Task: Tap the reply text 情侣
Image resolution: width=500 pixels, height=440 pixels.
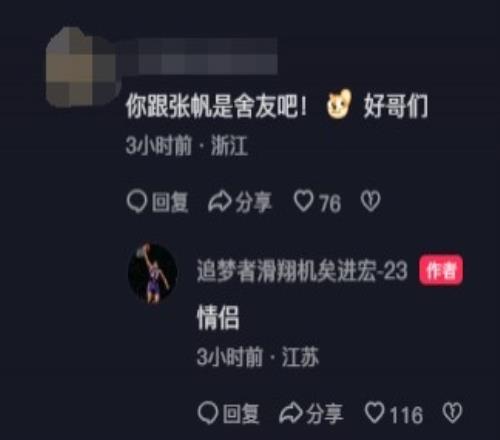Action: coord(218,318)
